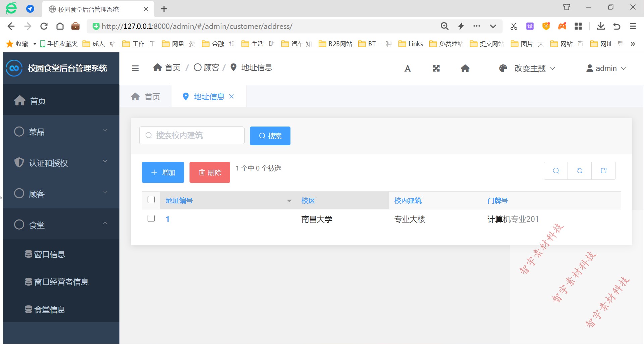Open 食堂信息 submenu item
The width and height of the screenshot is (644, 344).
(61, 309)
